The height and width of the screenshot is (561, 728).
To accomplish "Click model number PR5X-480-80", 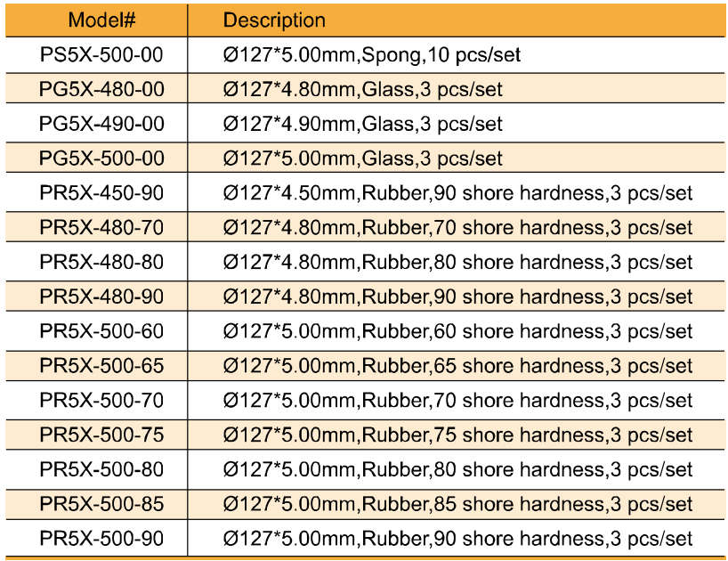I will [101, 262].
